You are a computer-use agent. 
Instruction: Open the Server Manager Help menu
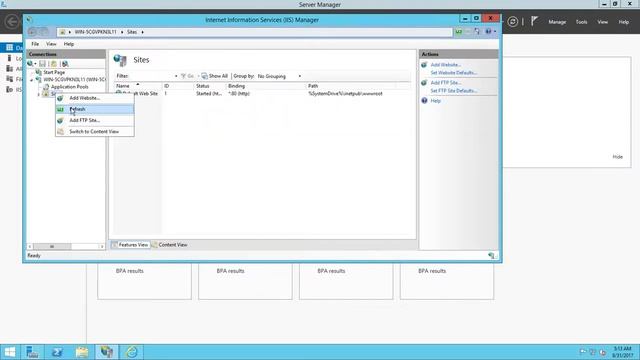(x=623, y=22)
